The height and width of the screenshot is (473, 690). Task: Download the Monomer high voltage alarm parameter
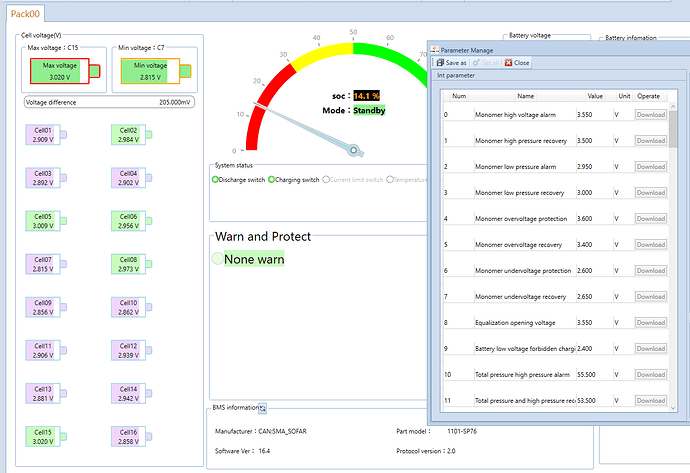pyautogui.click(x=650, y=115)
